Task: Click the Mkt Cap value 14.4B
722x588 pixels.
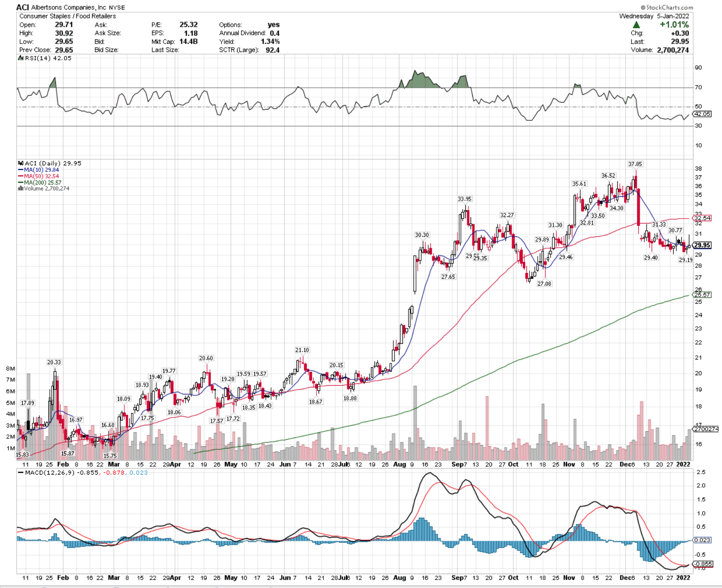Action: point(189,41)
